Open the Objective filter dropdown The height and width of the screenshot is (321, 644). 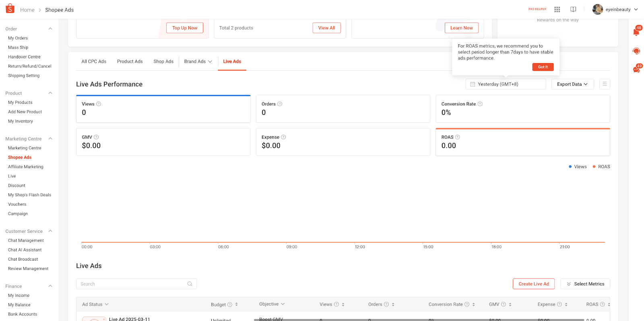[x=272, y=304]
